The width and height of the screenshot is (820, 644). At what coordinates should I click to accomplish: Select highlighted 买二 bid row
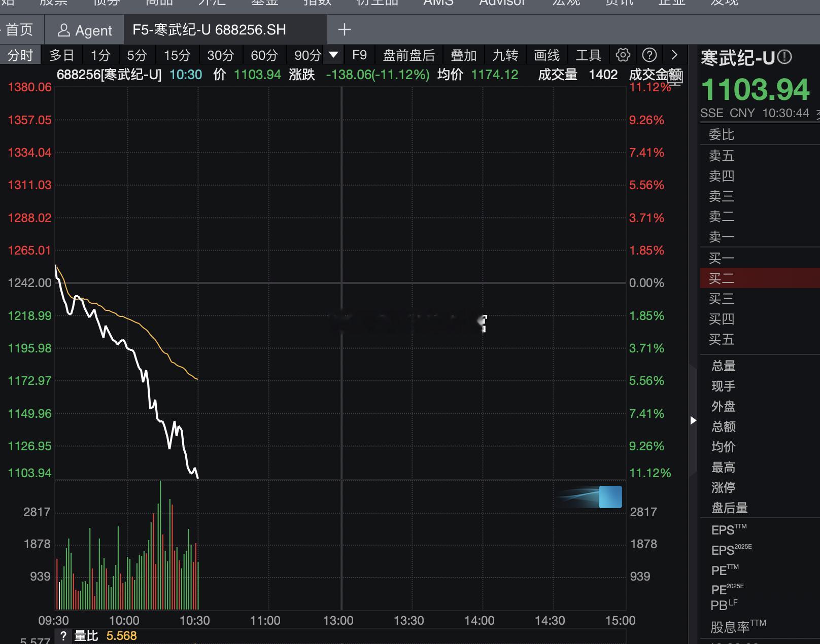click(760, 278)
